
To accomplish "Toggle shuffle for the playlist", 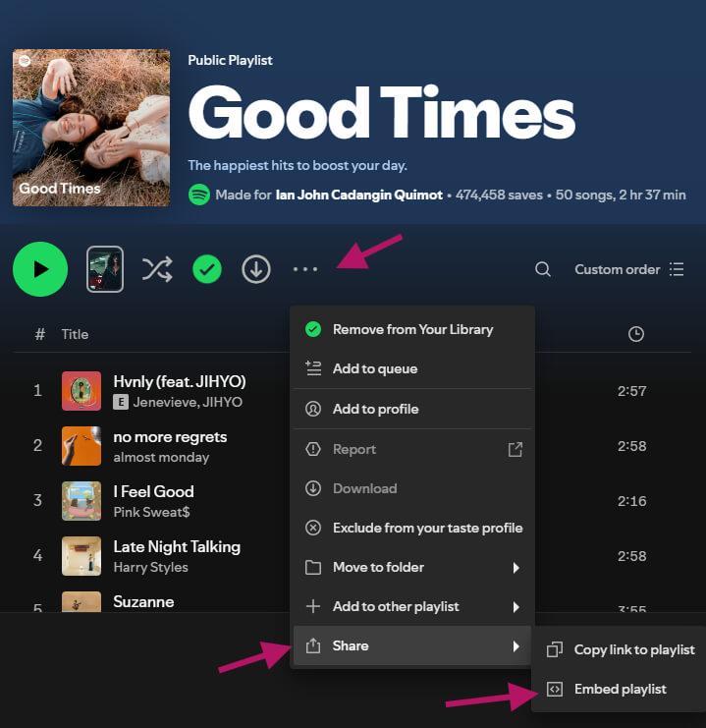I will [x=157, y=269].
